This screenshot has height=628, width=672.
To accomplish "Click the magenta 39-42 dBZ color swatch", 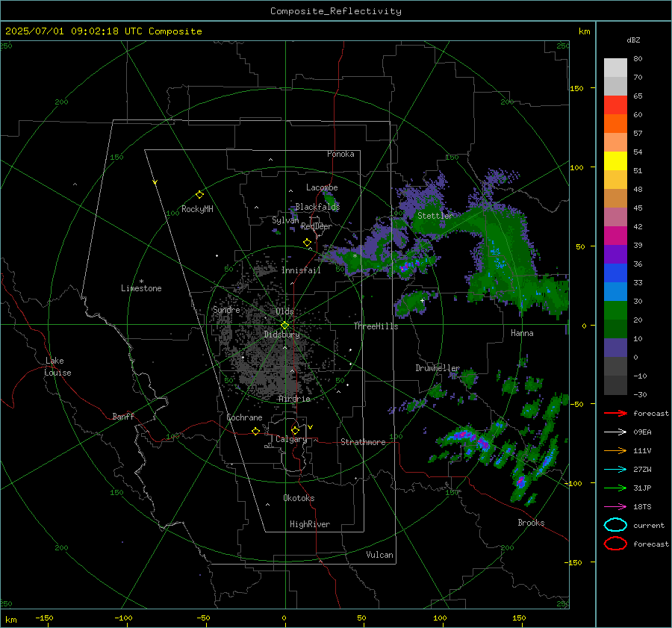I will tap(615, 236).
